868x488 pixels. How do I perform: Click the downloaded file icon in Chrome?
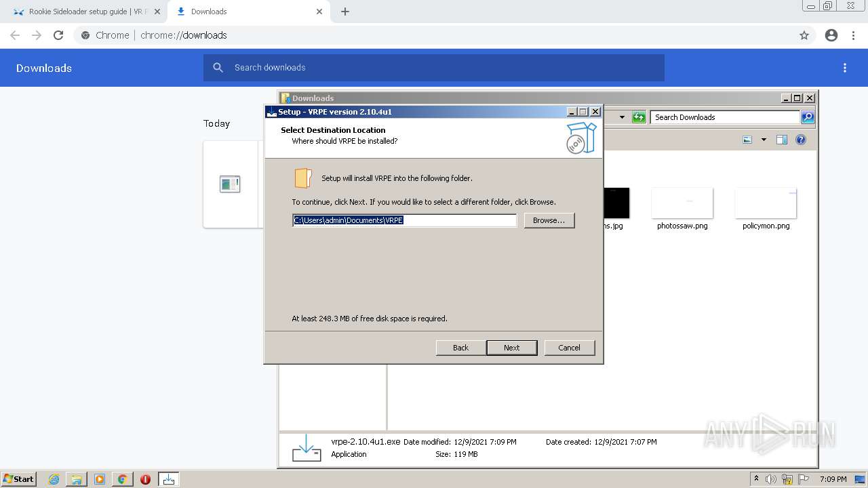click(230, 184)
